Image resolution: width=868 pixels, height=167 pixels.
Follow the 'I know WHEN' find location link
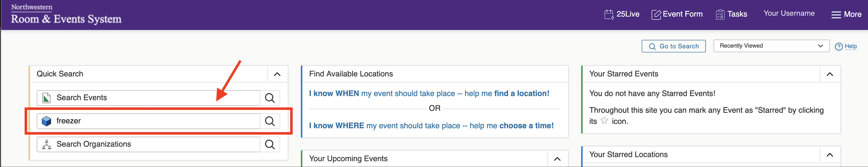click(429, 93)
